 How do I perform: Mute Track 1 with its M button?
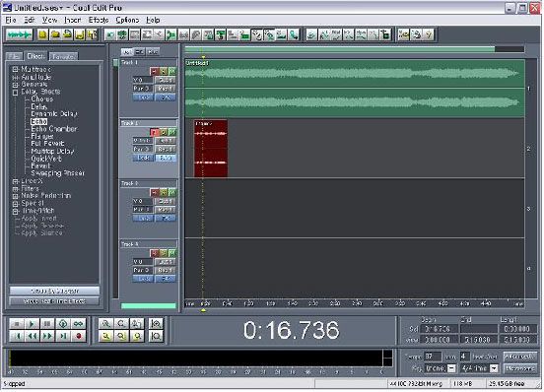pyautogui.click(x=171, y=71)
